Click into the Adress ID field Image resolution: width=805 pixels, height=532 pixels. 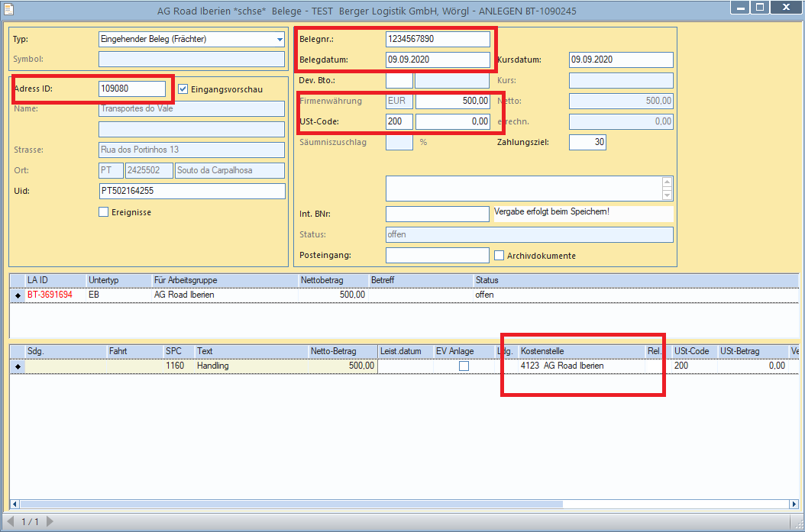[x=132, y=89]
